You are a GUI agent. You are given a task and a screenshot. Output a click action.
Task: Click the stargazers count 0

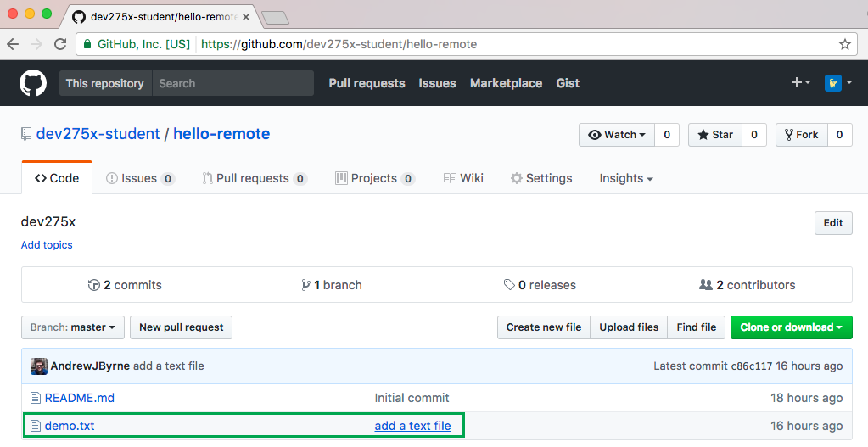coord(754,135)
